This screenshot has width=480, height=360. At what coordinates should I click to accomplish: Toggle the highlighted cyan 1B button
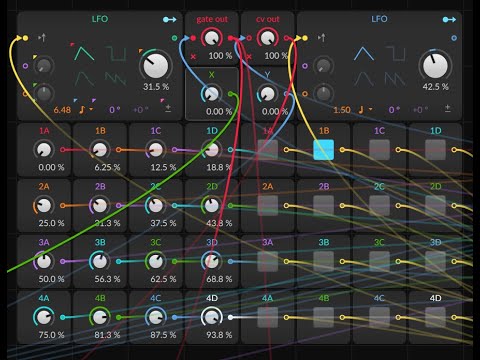(x=324, y=150)
